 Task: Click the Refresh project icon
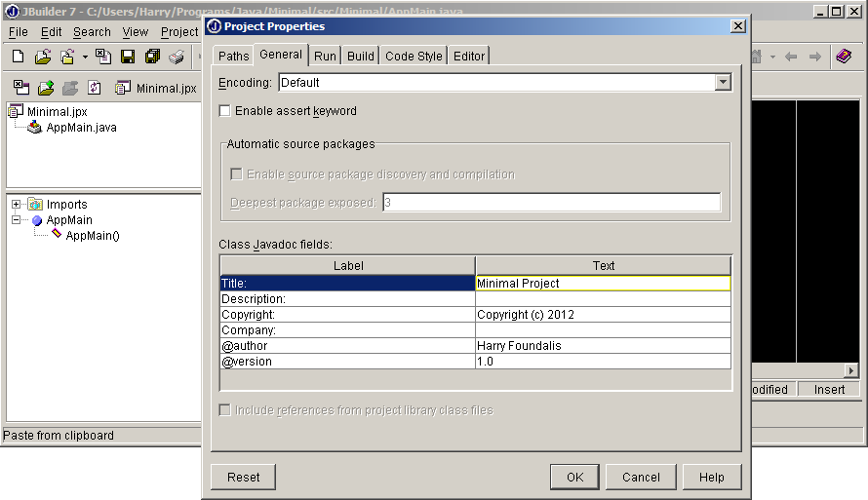95,88
